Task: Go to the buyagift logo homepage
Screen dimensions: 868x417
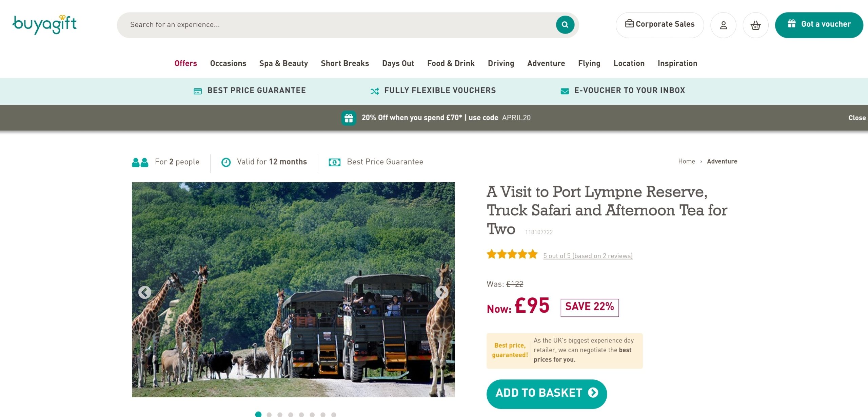Action: pyautogui.click(x=44, y=24)
